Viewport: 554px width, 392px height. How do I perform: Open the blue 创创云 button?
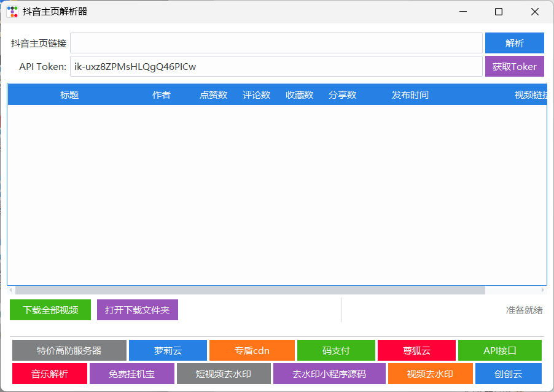pos(509,374)
